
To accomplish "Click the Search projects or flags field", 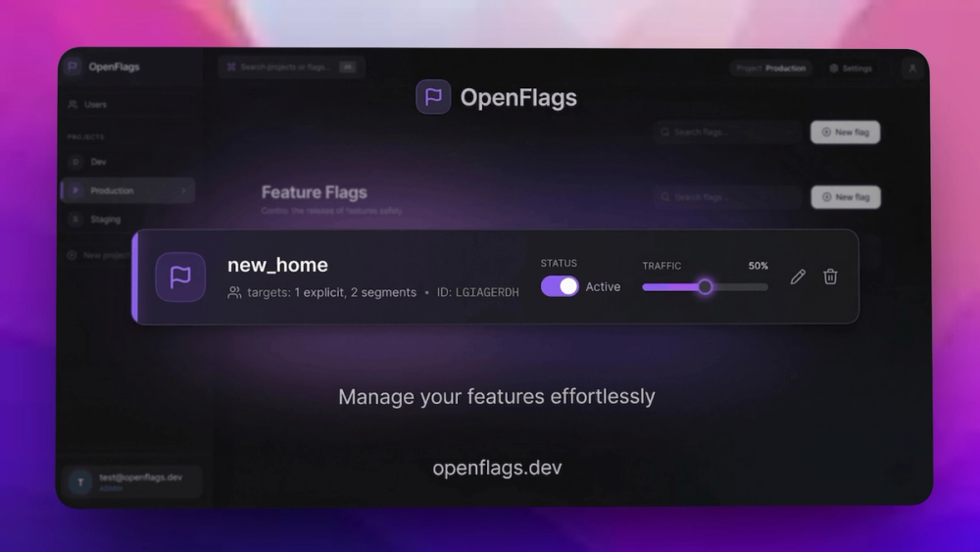I will click(291, 67).
